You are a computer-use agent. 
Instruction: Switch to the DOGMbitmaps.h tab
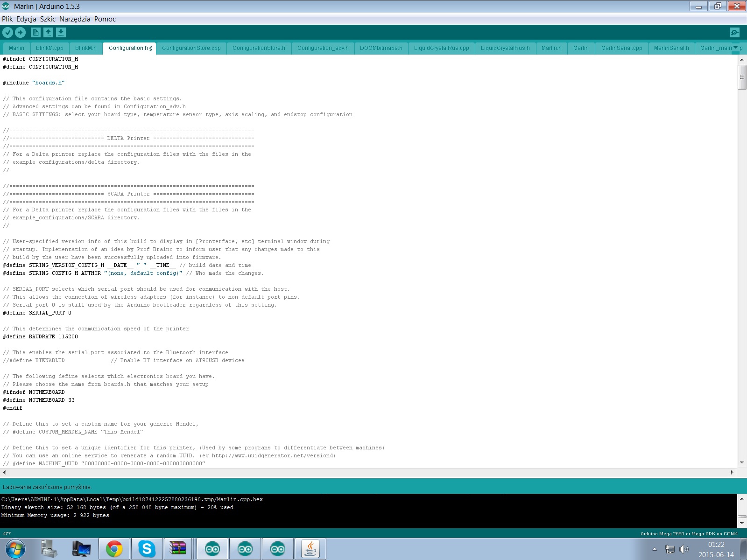coord(381,48)
